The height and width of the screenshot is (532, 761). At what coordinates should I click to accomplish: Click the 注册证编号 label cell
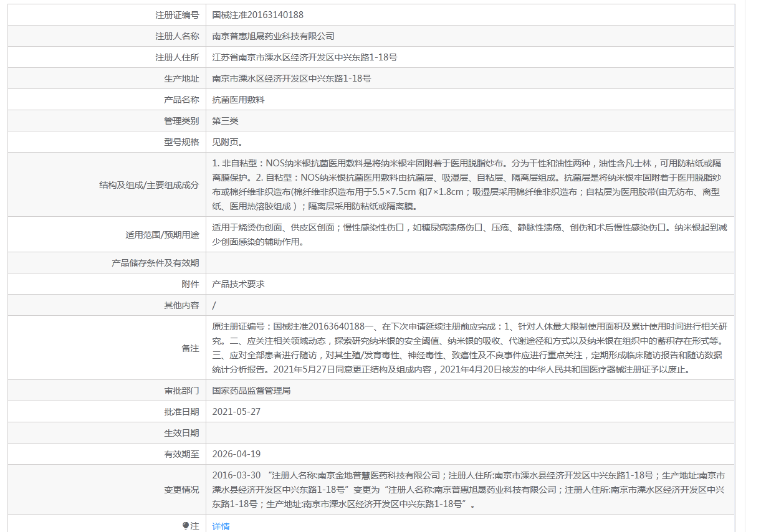pyautogui.click(x=177, y=15)
